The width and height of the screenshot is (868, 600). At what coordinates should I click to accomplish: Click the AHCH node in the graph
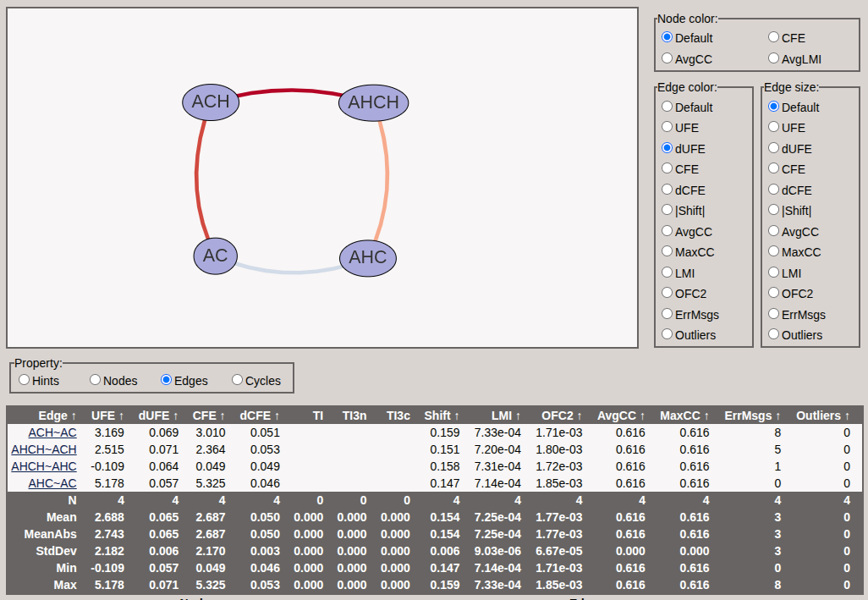coord(373,102)
